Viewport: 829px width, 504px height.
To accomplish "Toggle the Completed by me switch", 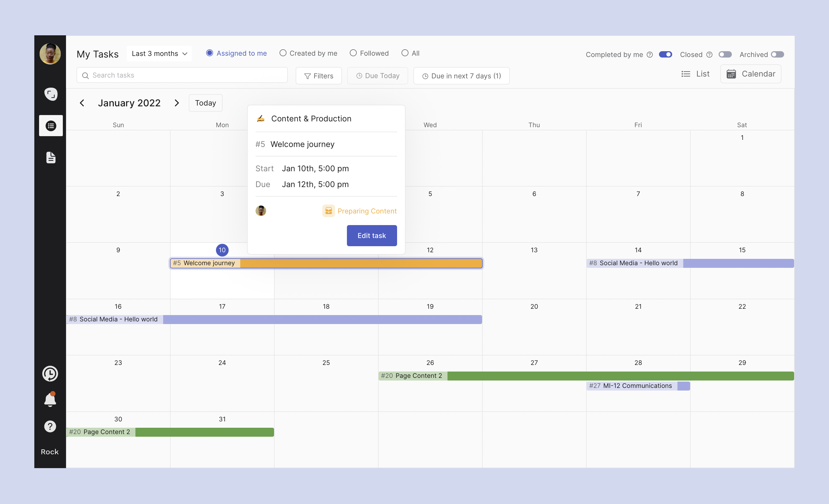I will pos(665,54).
